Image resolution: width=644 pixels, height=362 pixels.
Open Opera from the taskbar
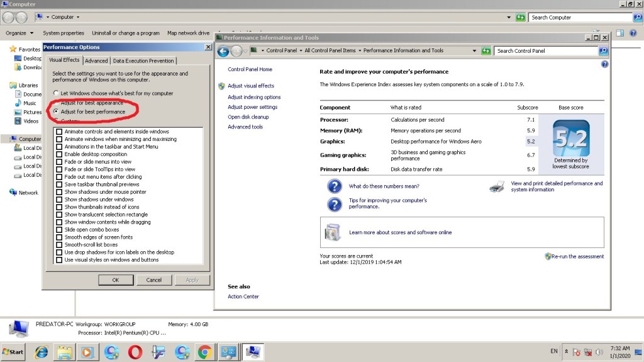(135, 352)
